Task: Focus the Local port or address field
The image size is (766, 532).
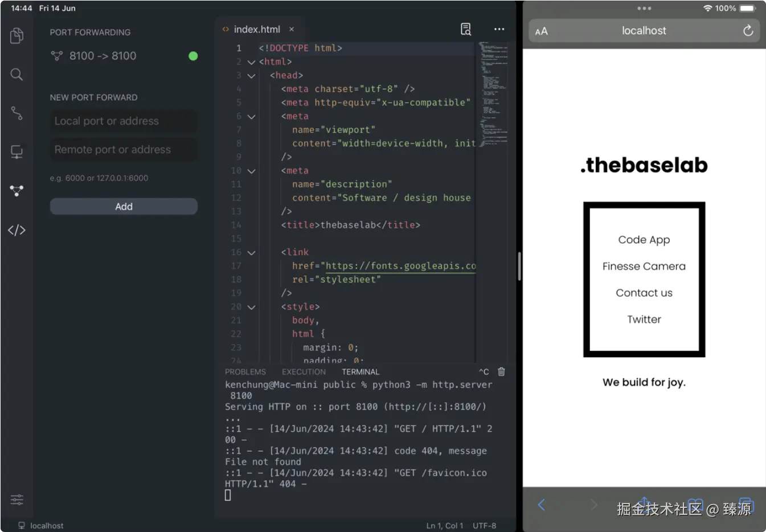Action: pyautogui.click(x=124, y=121)
